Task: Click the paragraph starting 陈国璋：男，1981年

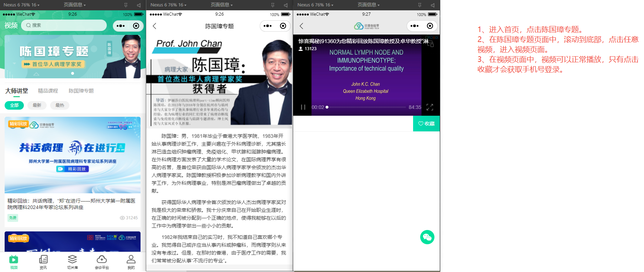Action: [219, 163]
